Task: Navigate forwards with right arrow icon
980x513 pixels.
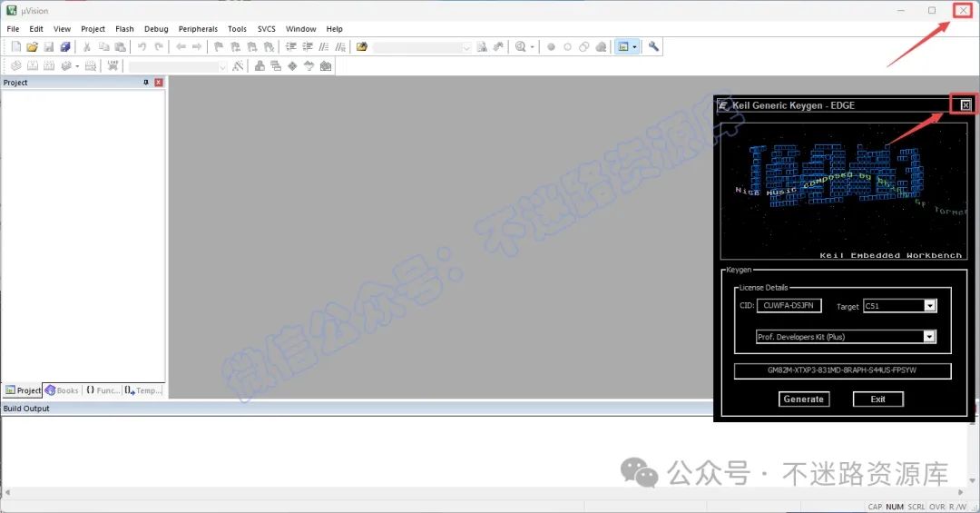Action: point(197,47)
